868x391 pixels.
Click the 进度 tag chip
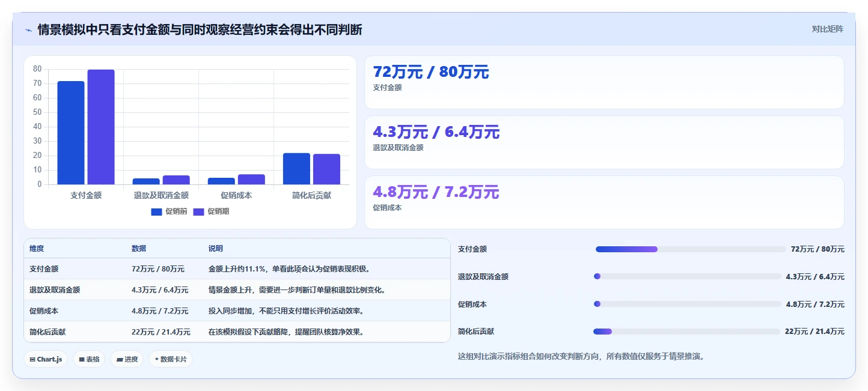pos(127,359)
